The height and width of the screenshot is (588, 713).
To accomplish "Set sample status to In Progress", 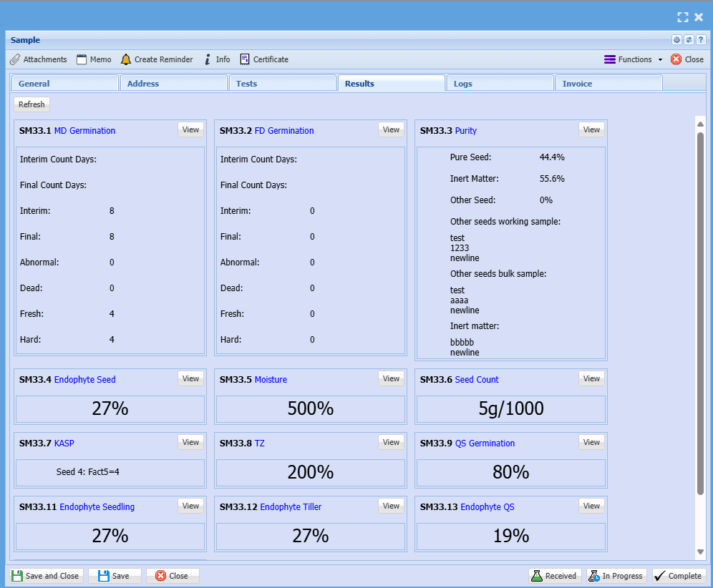I will tap(616, 576).
